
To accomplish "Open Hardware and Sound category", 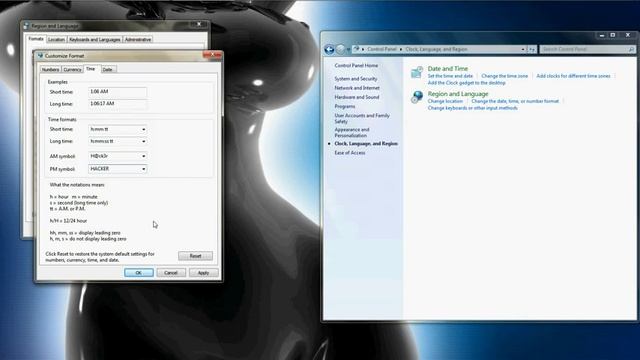I will click(x=357, y=97).
